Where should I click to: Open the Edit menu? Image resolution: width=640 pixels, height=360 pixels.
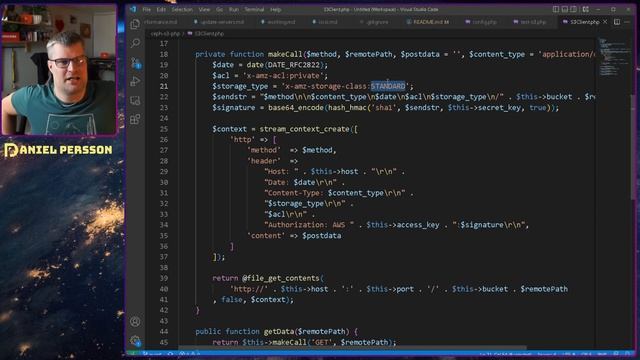(x=161, y=9)
